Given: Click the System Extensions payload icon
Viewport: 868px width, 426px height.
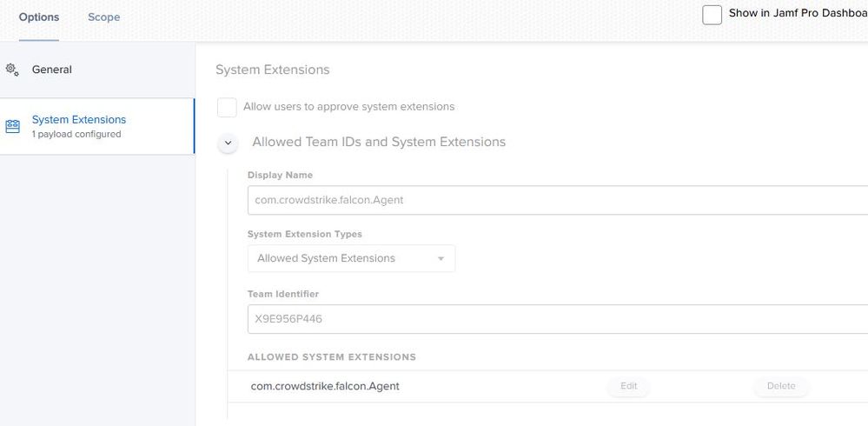Looking at the screenshot, I should (x=12, y=126).
